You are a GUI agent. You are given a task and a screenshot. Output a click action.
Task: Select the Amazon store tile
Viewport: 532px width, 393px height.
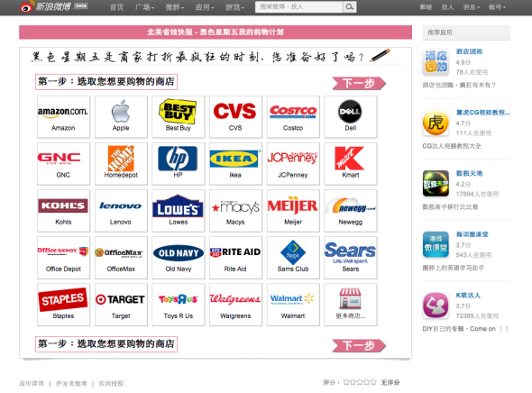pos(63,116)
